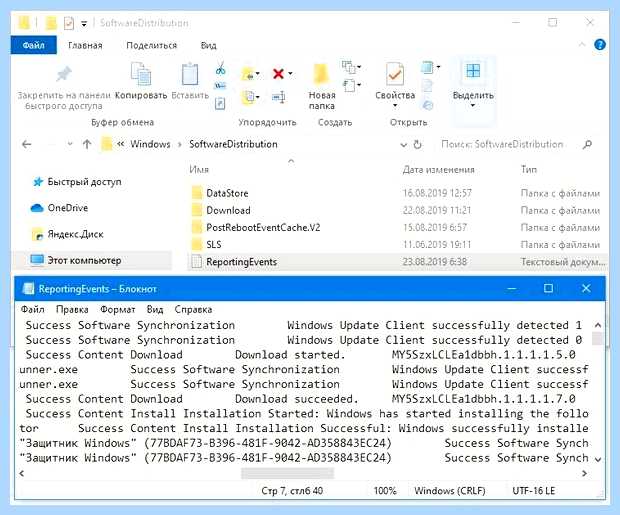This screenshot has height=515, width=620.
Task: Click the Paste shortcut icon
Action: [220, 104]
